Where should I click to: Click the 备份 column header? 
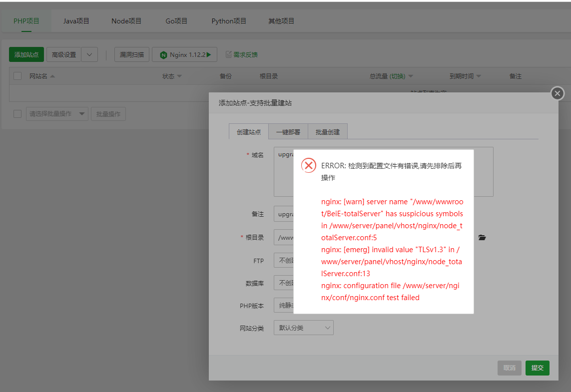(225, 76)
